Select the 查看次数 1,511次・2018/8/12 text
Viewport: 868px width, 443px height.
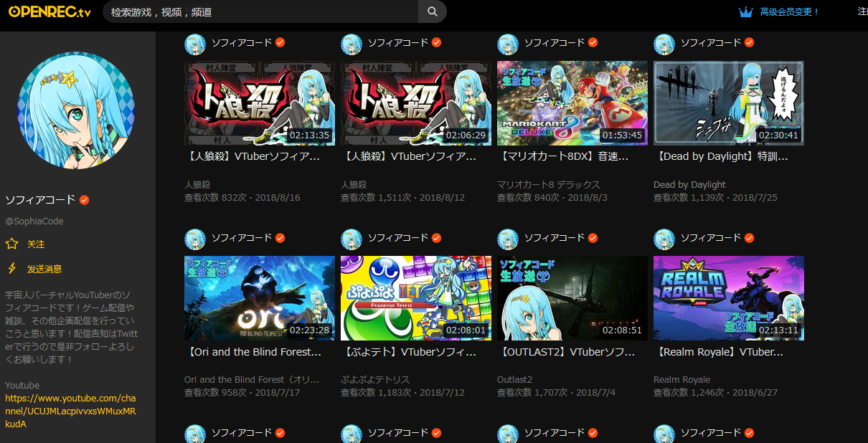click(405, 197)
